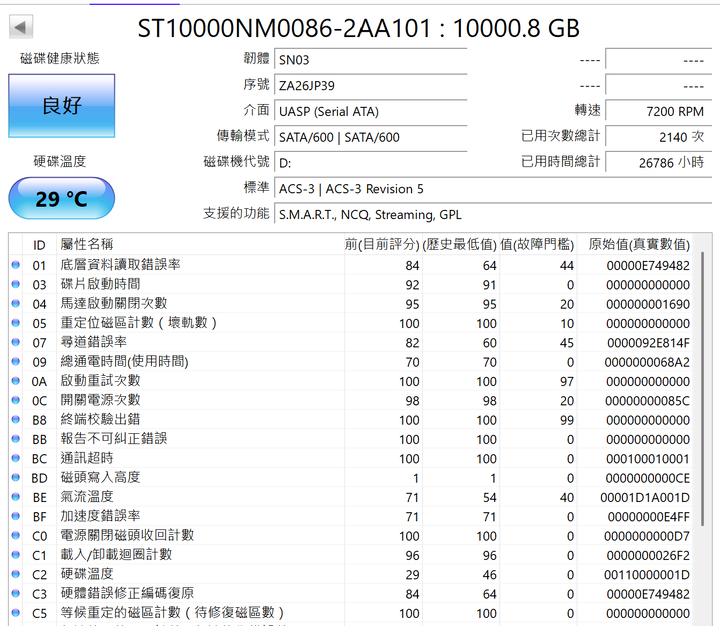Click the status dot for attribute 0C
Screen dimensions: 720x626
click(16, 400)
